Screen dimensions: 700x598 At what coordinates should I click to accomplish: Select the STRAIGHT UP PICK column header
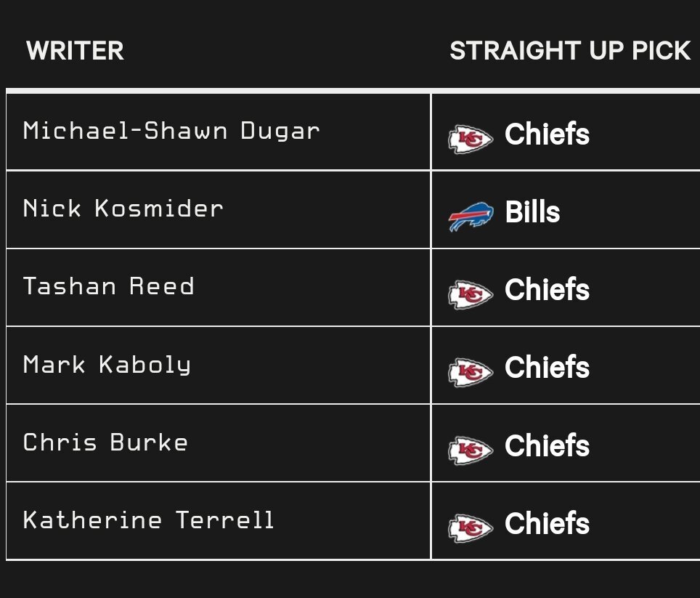pyautogui.click(x=570, y=50)
